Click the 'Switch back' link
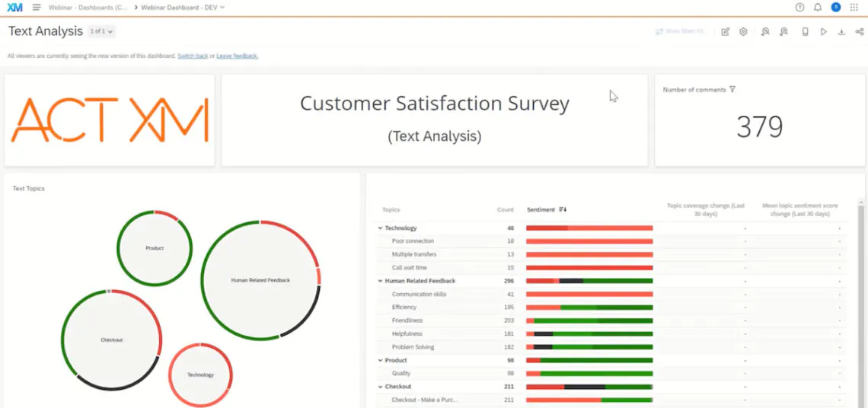This screenshot has height=408, width=868. 193,56
